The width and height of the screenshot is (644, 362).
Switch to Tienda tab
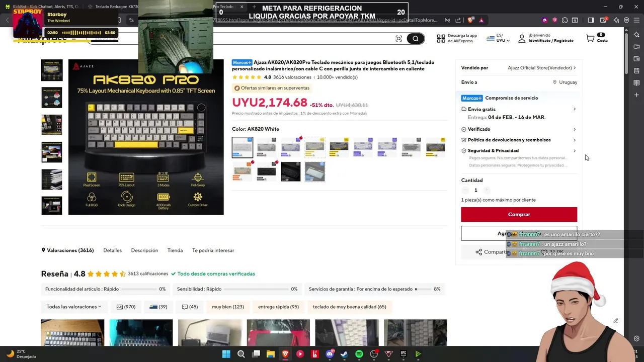tap(175, 250)
